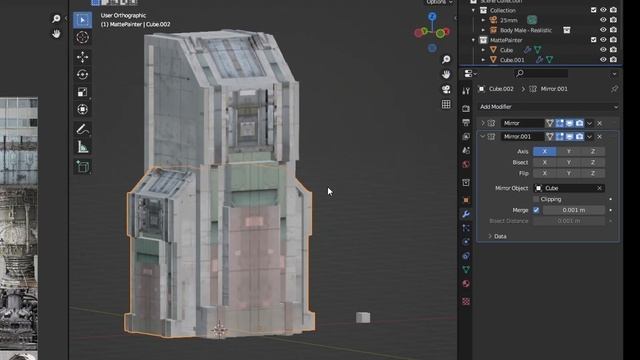
Task: Select the Select Box tool
Action: [82, 20]
